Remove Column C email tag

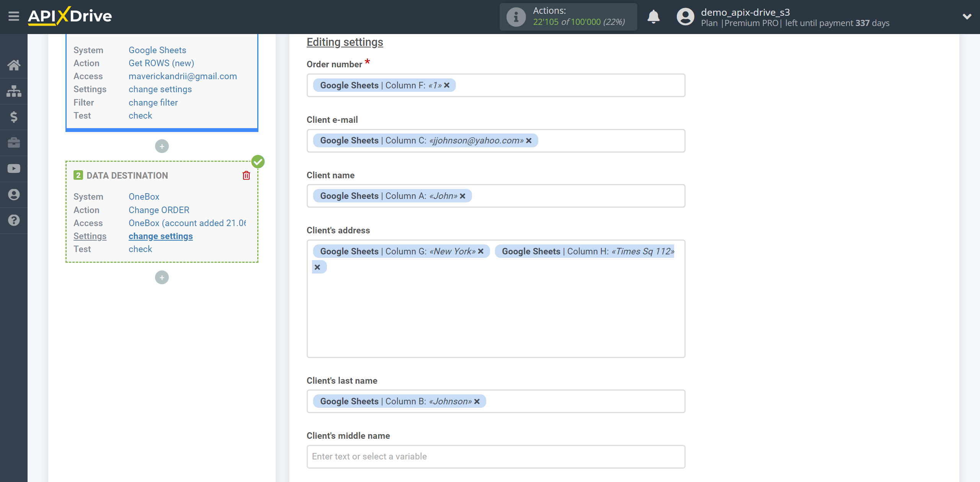pos(529,141)
